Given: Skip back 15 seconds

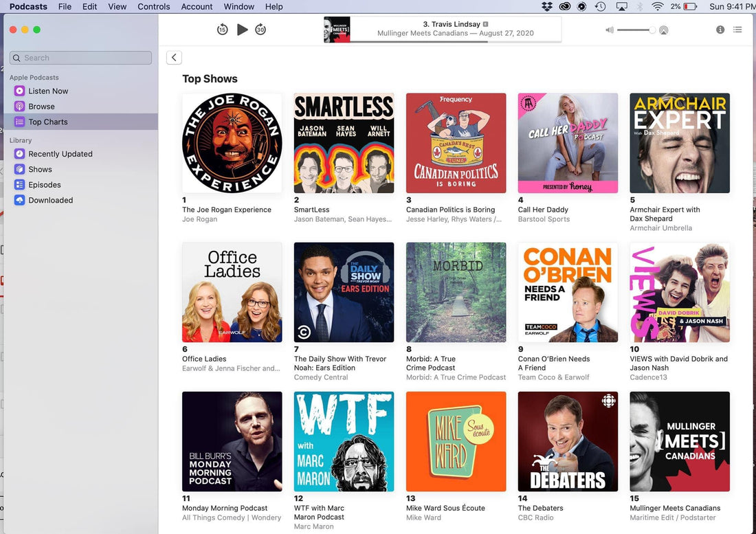Looking at the screenshot, I should pyautogui.click(x=222, y=30).
